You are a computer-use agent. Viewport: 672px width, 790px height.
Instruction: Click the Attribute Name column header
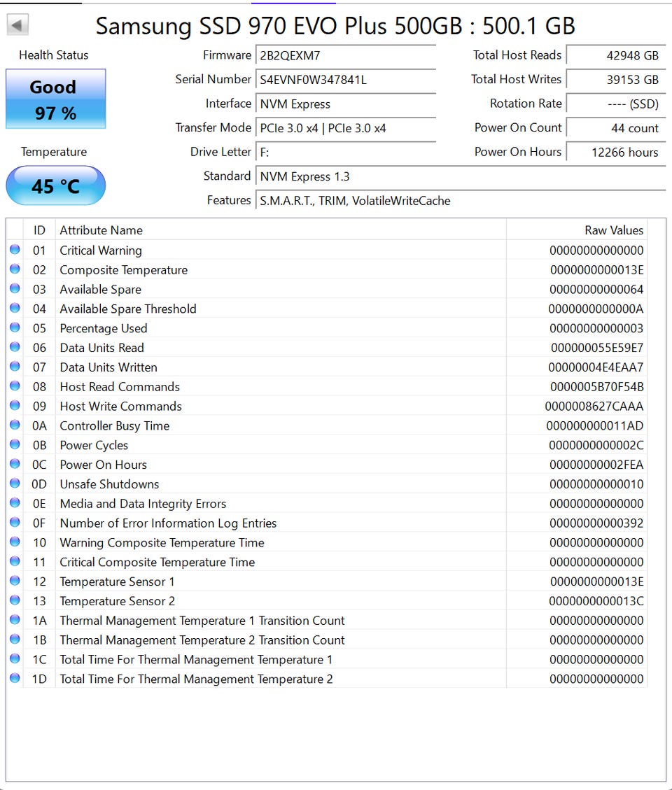280,230
